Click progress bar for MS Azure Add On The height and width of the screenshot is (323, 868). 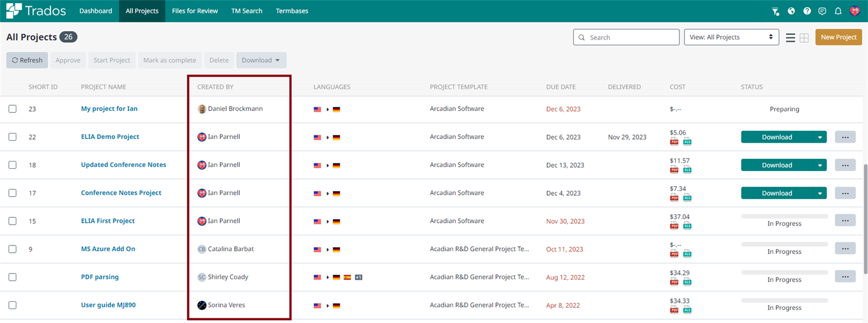(x=784, y=245)
